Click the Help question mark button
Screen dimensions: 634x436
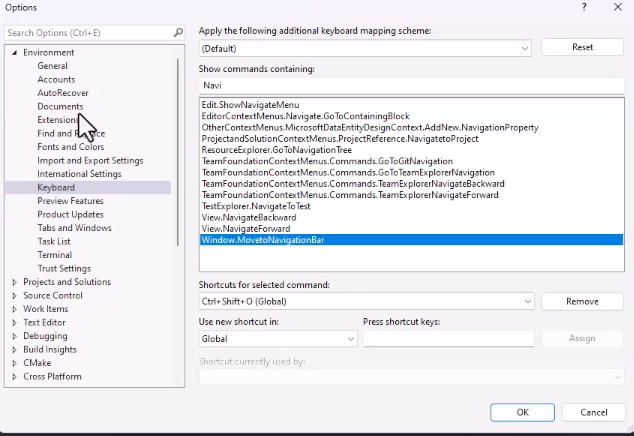click(584, 7)
